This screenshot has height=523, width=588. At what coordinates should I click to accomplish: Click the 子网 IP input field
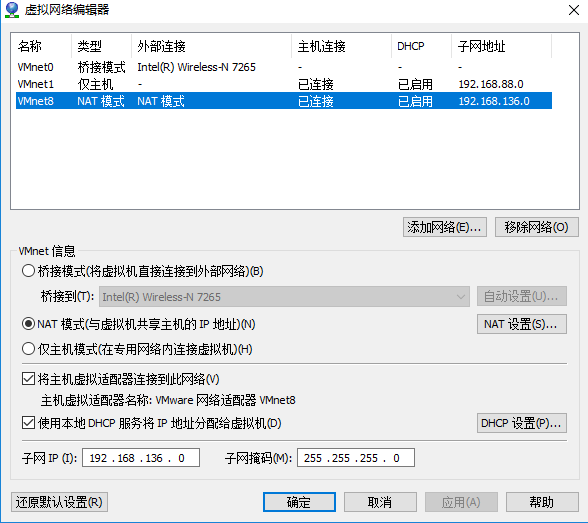141,458
